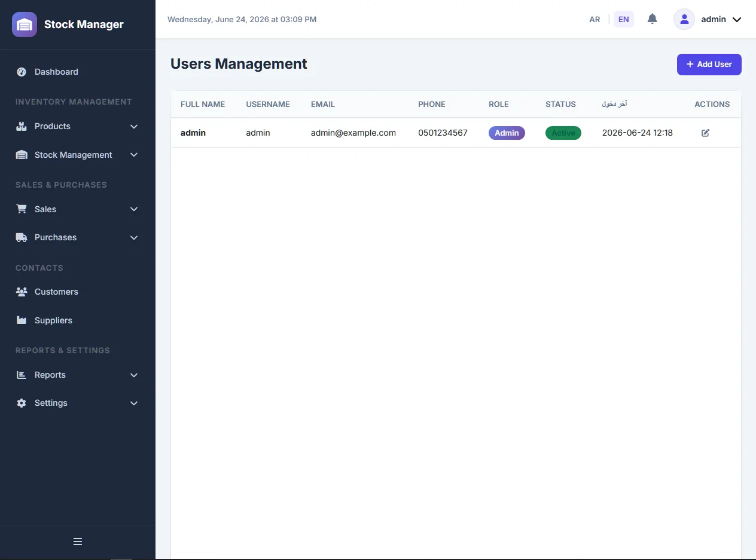Click the Users Management heading
This screenshot has height=560, width=756.
point(239,64)
